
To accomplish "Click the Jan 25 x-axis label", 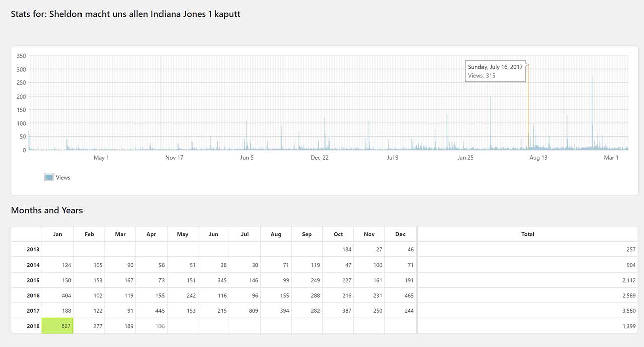I will (465, 158).
